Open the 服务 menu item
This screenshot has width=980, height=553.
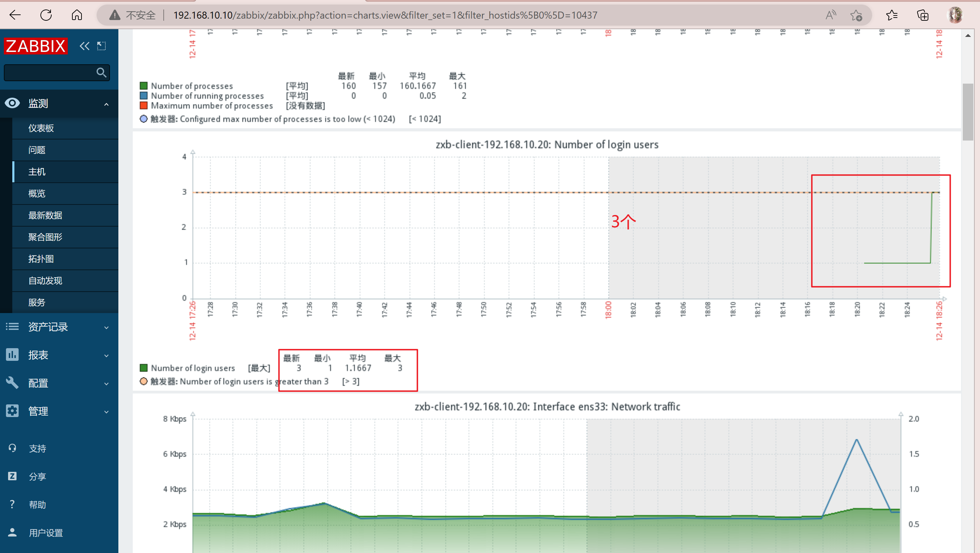[x=65, y=302]
